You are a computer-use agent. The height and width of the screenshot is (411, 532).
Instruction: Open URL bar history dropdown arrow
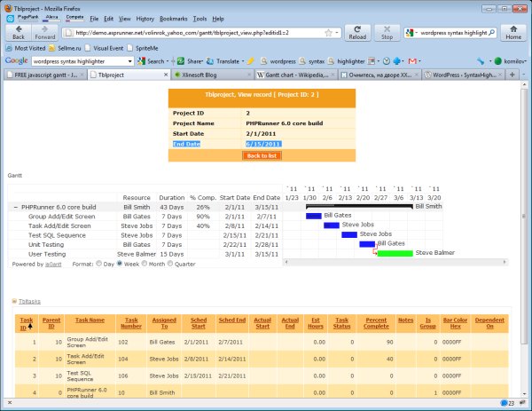click(337, 33)
